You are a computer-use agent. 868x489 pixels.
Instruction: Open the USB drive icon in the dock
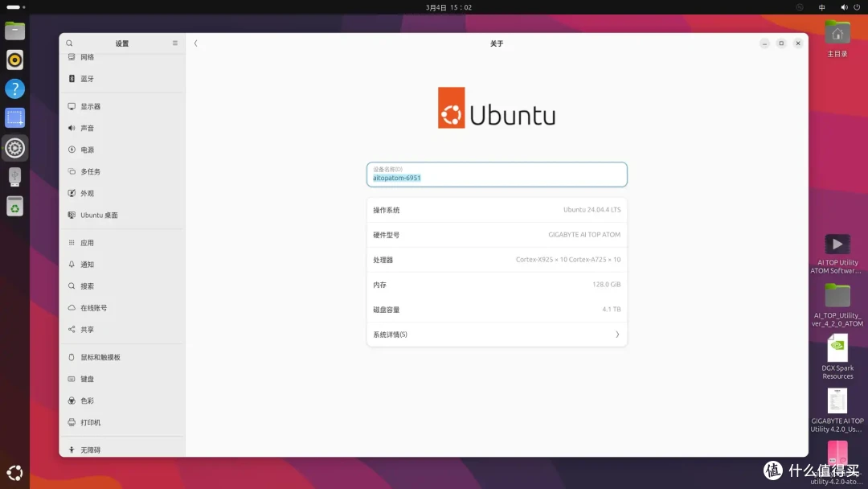point(15,177)
